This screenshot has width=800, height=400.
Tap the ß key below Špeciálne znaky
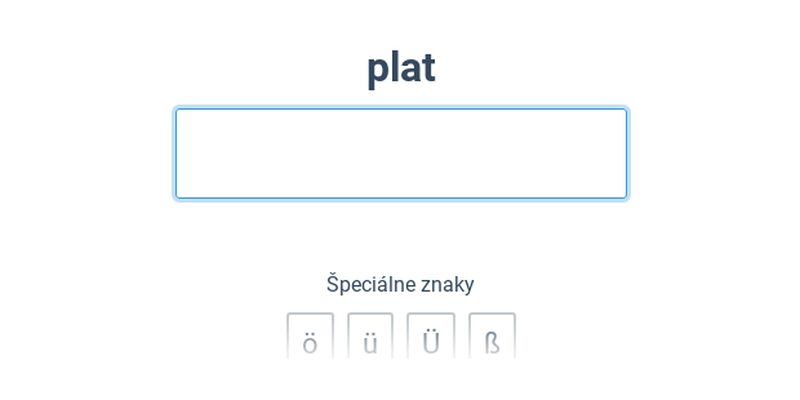pos(492,336)
